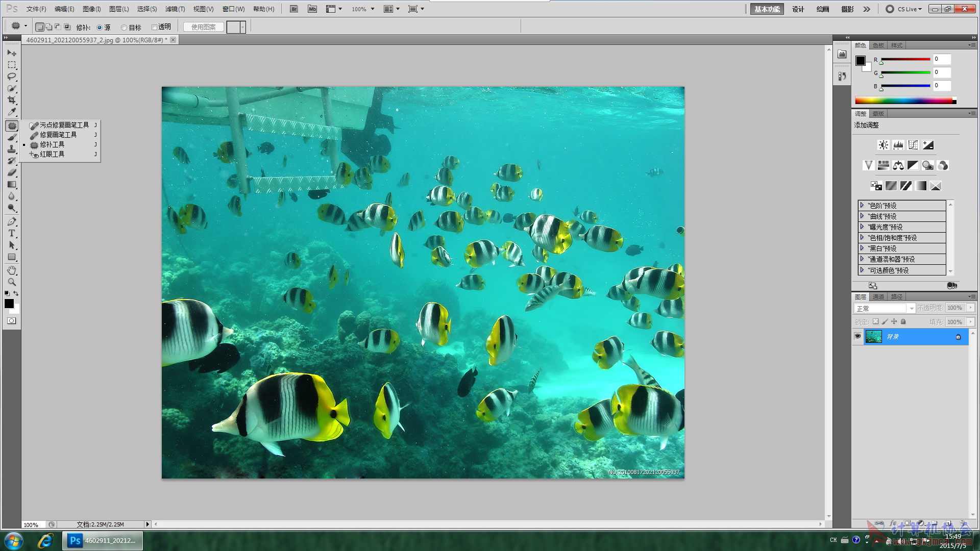Select the Pen tool

pyautogui.click(x=12, y=221)
